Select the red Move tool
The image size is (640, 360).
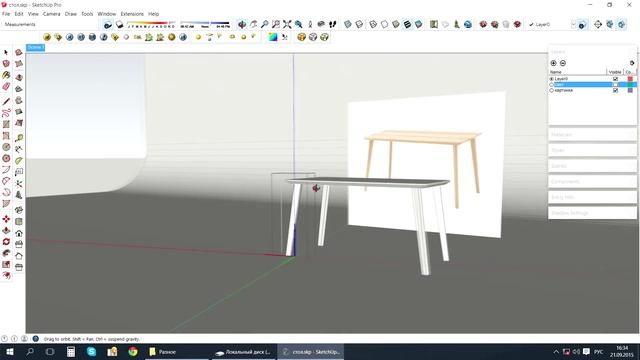pos(6,219)
